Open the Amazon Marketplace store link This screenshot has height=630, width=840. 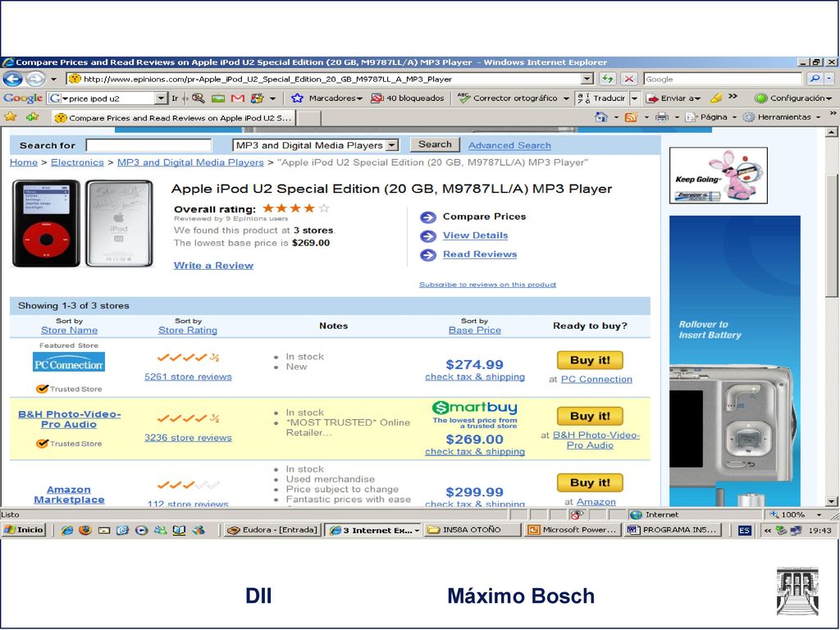tap(69, 495)
